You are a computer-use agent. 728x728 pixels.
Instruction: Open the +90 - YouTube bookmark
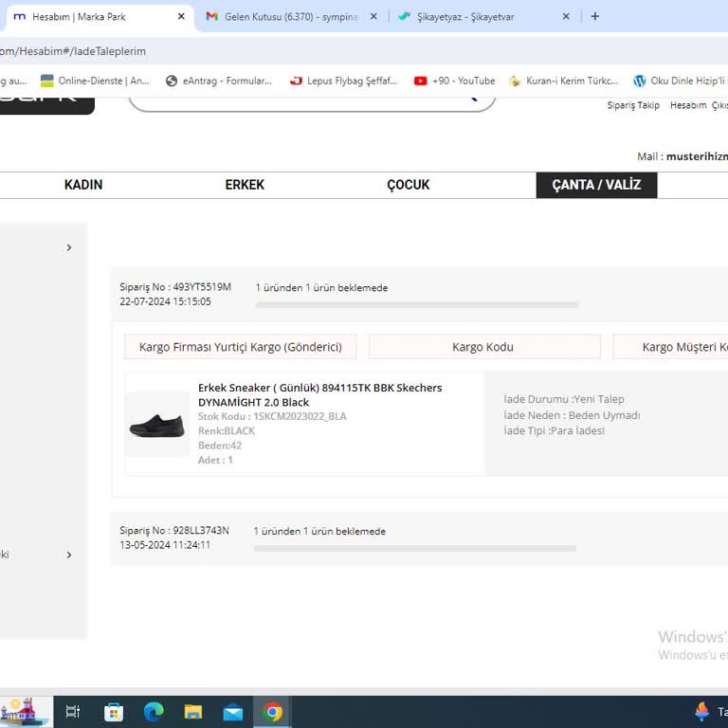coord(455,81)
